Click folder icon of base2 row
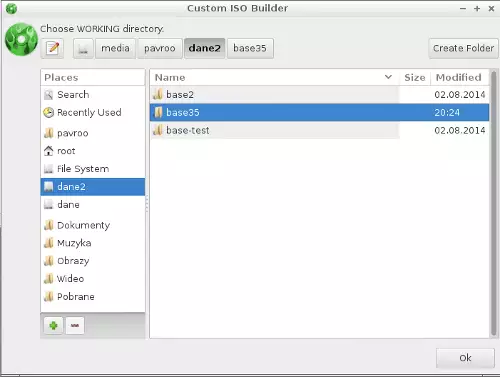The image size is (500, 377). pos(158,95)
